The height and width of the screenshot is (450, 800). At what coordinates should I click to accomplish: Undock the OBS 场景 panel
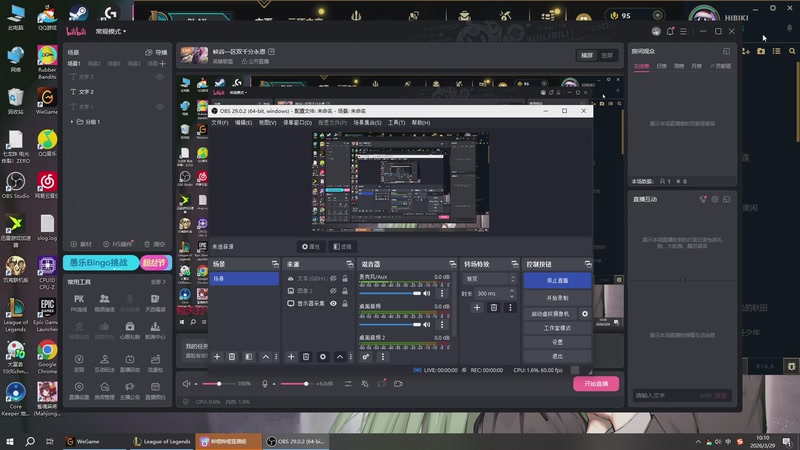(275, 264)
